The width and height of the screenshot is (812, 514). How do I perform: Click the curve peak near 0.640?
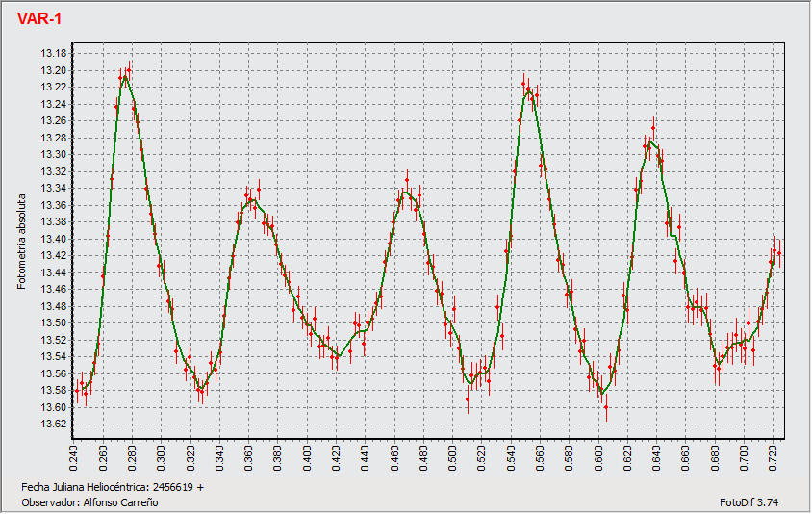pyautogui.click(x=651, y=141)
